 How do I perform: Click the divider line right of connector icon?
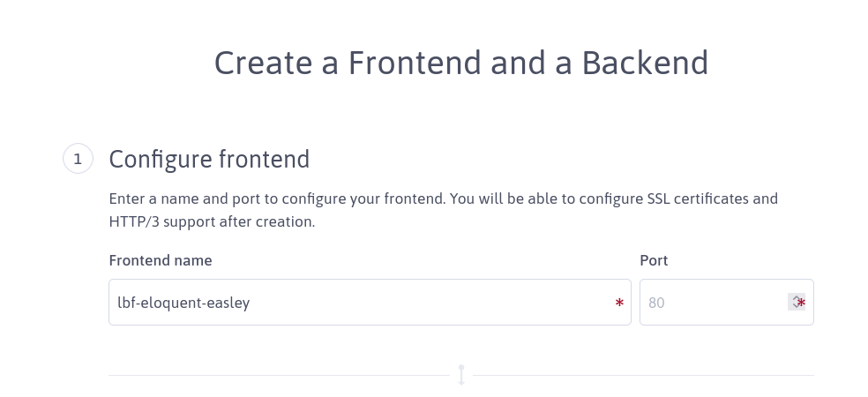tap(644, 376)
